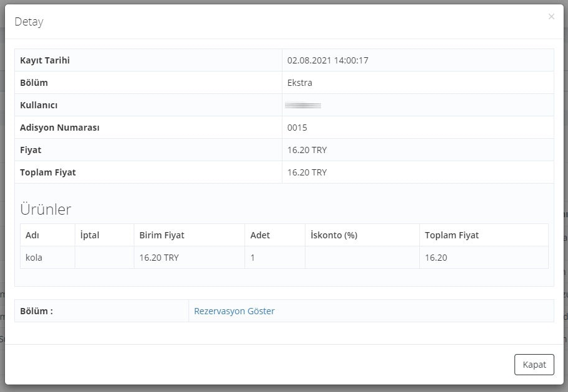Close the Detay dialog with the X icon

pos(551,17)
